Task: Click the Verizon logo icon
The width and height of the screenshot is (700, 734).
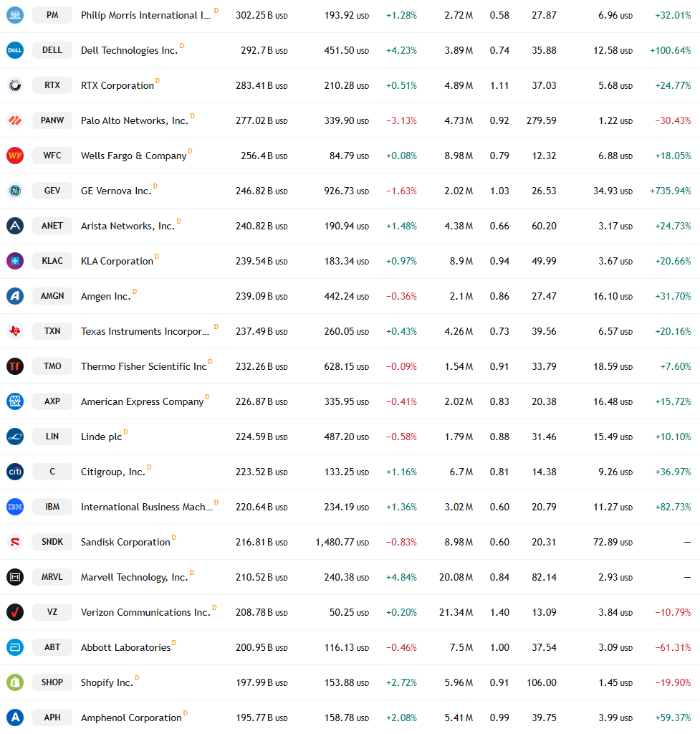Action: click(x=15, y=612)
